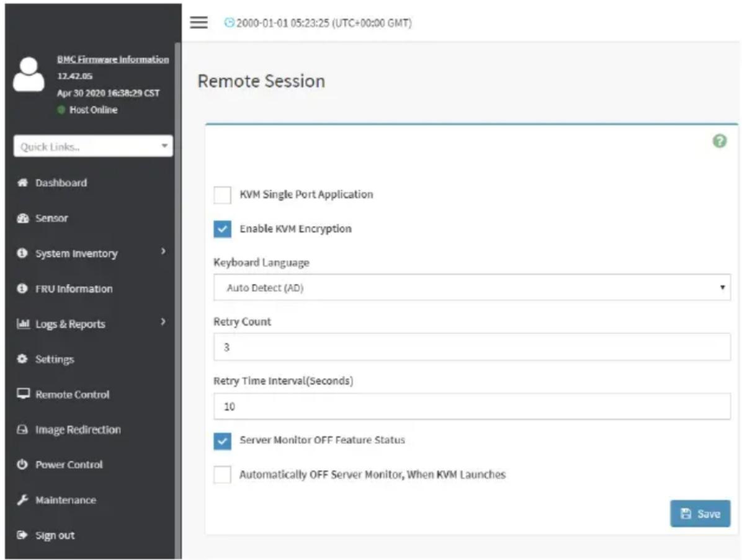742x560 pixels.
Task: Click the Retry Time Interval(Seconds) label
Action: [x=283, y=381]
